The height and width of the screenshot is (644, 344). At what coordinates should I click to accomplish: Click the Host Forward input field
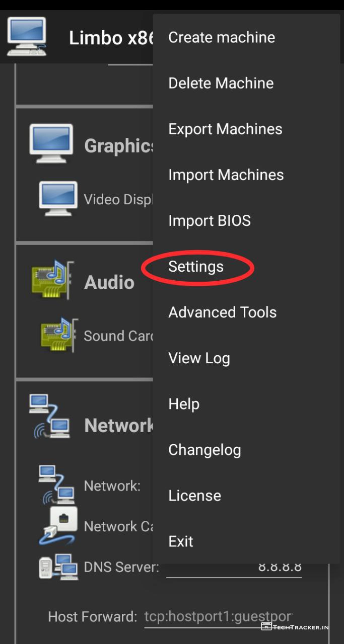pyautogui.click(x=218, y=616)
